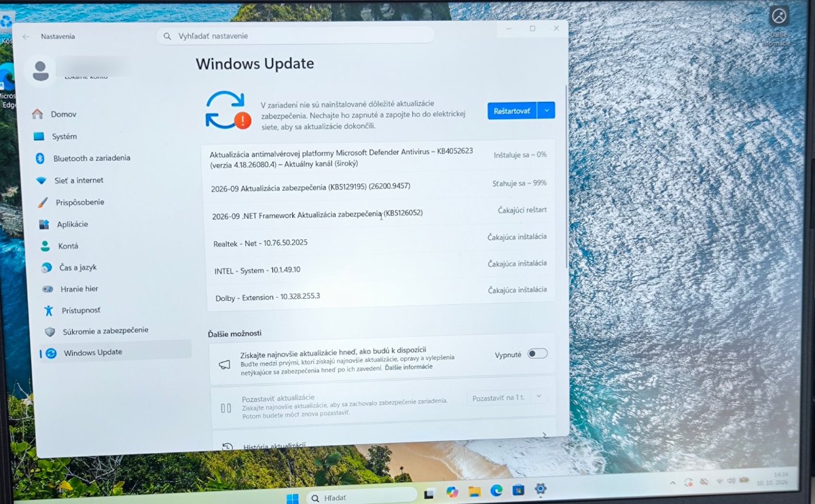Click the megaphone icon for newest updates
Viewport: 815px width, 504px height.
224,364
